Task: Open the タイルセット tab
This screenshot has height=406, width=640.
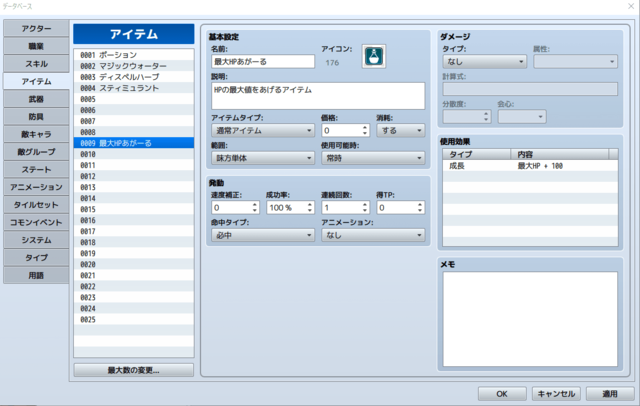Action: pyautogui.click(x=36, y=205)
